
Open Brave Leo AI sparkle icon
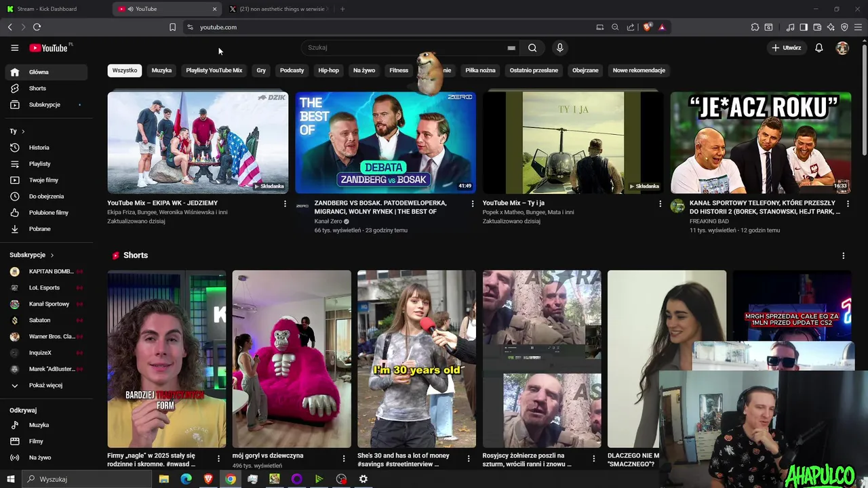tap(831, 27)
